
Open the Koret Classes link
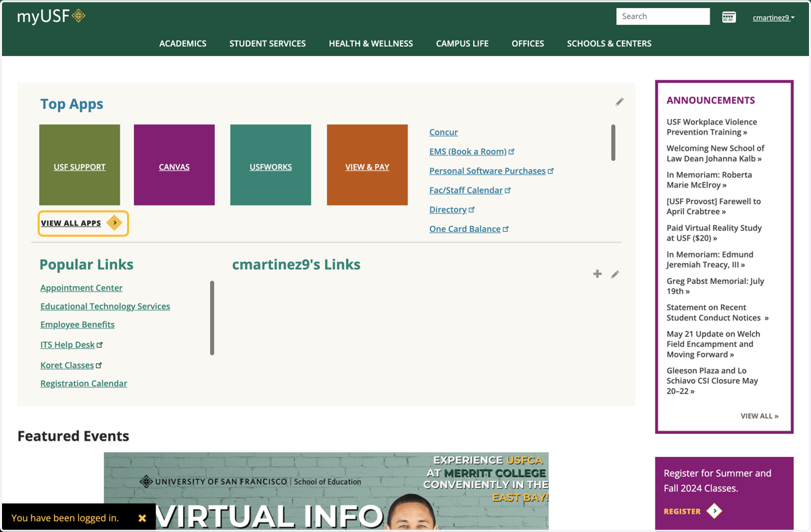71,365
